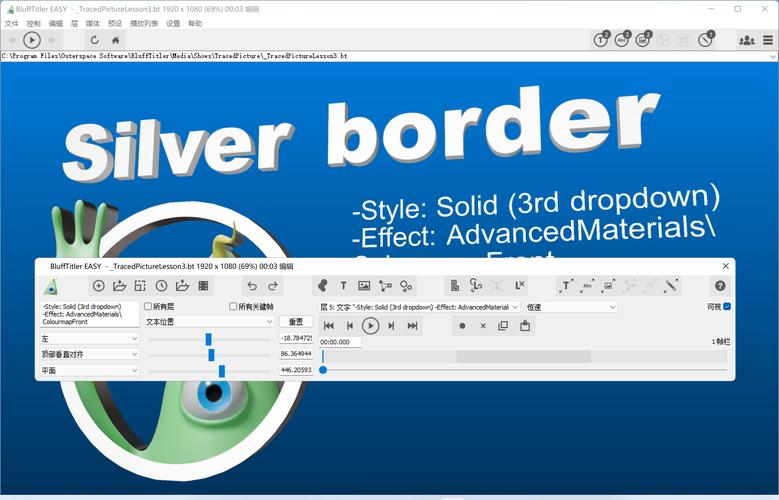Enable the 所有关键帧 checkbox
The image size is (779, 500).
(233, 306)
